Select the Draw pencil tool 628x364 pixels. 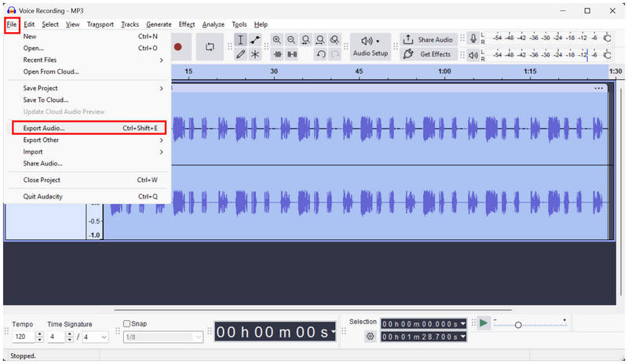(240, 54)
